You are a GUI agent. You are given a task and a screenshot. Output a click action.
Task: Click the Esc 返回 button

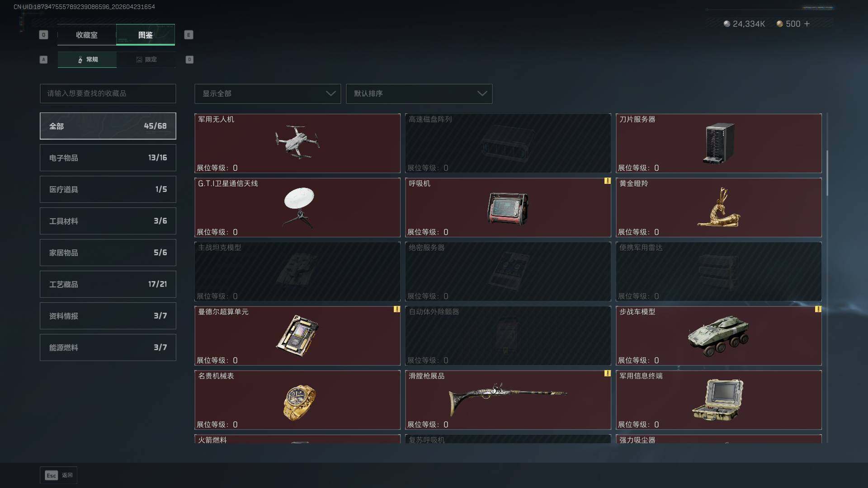(58, 475)
